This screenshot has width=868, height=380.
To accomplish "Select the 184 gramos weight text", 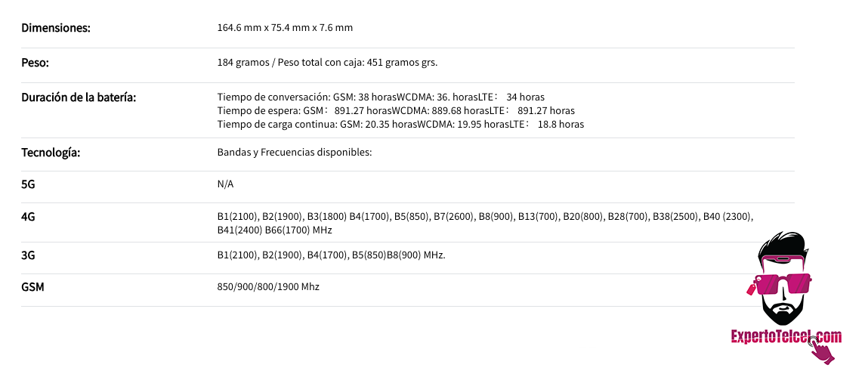I will (x=328, y=63).
